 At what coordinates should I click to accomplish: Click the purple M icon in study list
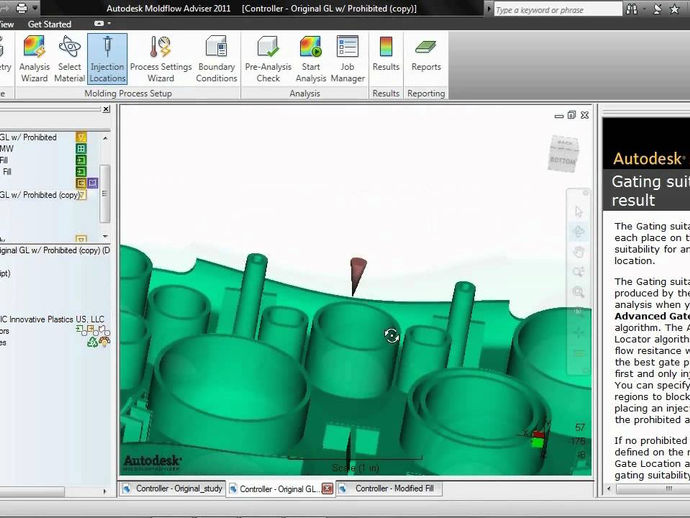tap(92, 183)
